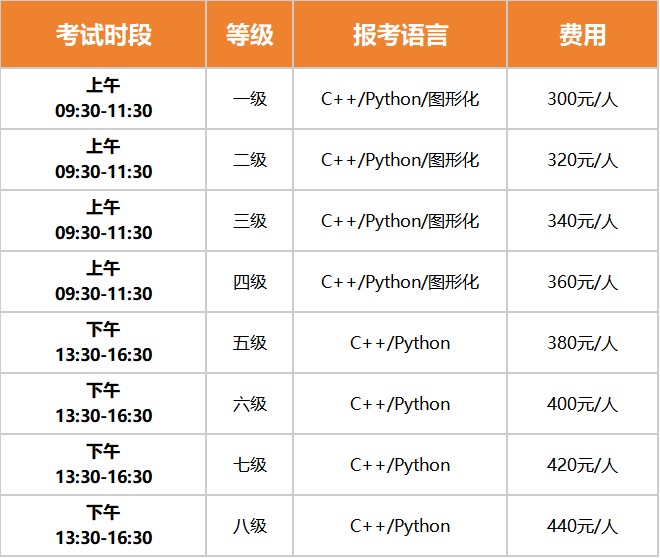The width and height of the screenshot is (660, 558).
Task: Click the 380元/人 fee cell
Action: [x=582, y=343]
